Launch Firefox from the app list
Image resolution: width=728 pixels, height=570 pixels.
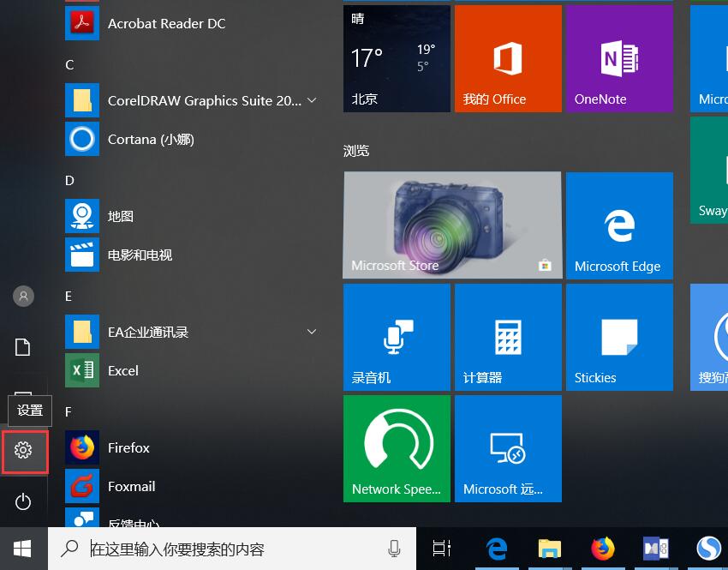(x=190, y=447)
